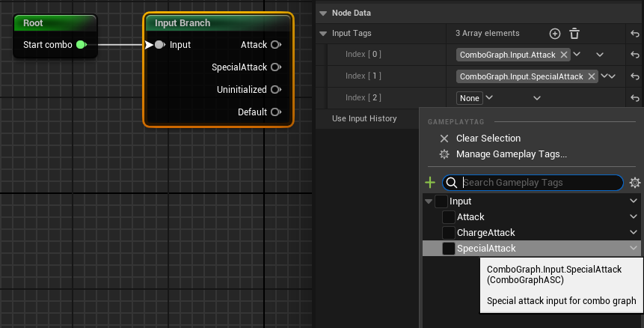
Task: Check the Attack tag checkbox
Action: [449, 217]
